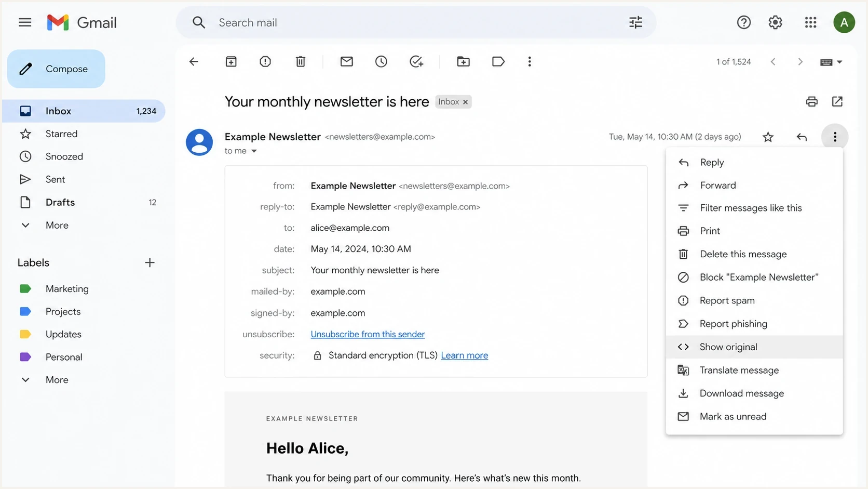This screenshot has height=489, width=868.
Task: Create new label plus button
Action: pyautogui.click(x=150, y=262)
